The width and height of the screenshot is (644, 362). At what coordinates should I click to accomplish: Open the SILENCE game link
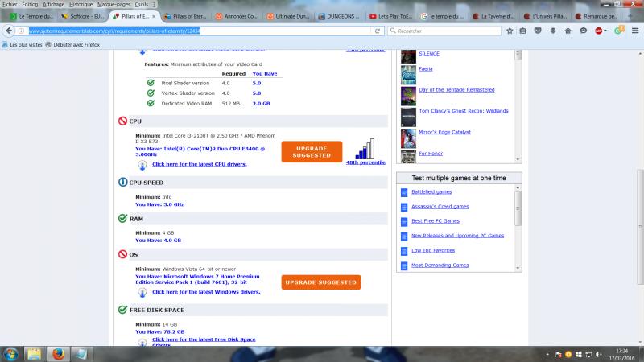tap(429, 54)
